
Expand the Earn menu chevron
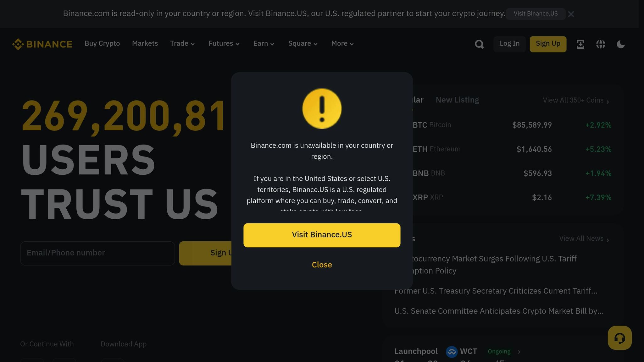click(264, 44)
